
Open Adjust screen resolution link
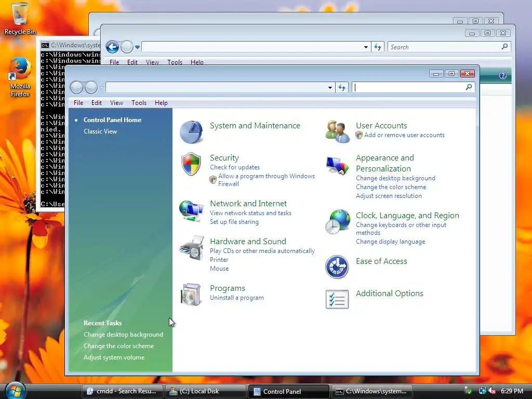pos(389,196)
